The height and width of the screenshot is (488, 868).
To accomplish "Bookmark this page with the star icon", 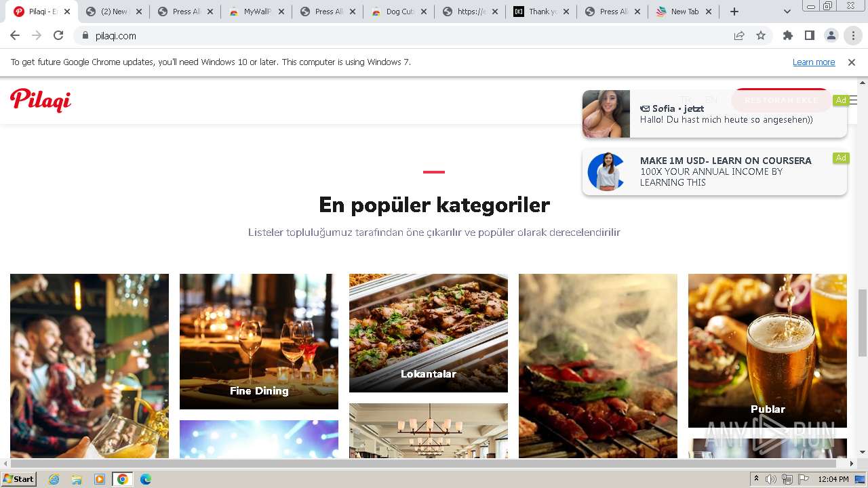I will (761, 36).
